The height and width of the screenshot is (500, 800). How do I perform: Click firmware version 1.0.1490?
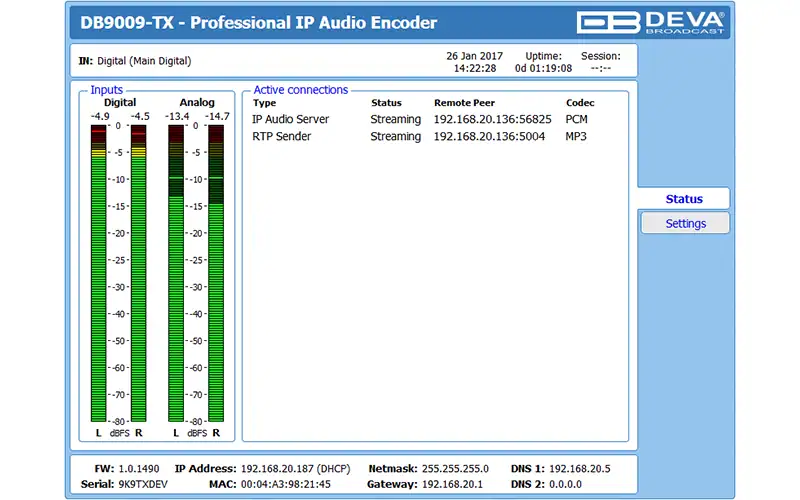139,469
